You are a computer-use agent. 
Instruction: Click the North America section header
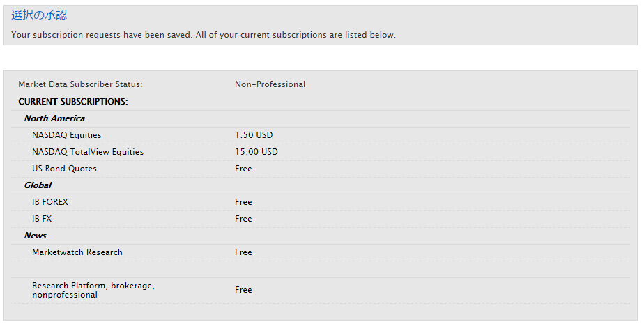[54, 118]
